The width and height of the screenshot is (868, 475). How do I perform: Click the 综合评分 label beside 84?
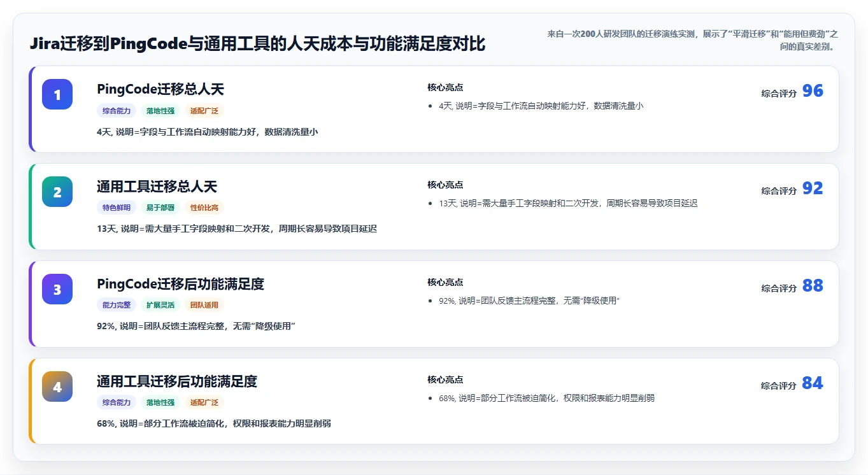[779, 386]
